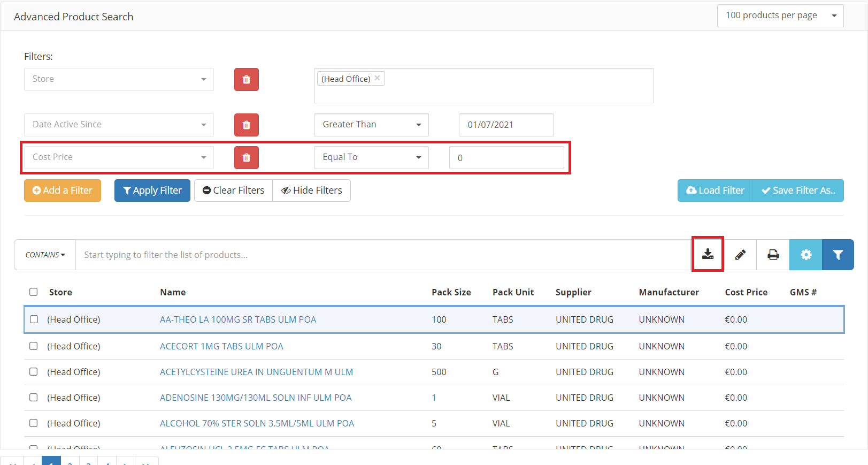Click the cost price value field

pyautogui.click(x=506, y=157)
